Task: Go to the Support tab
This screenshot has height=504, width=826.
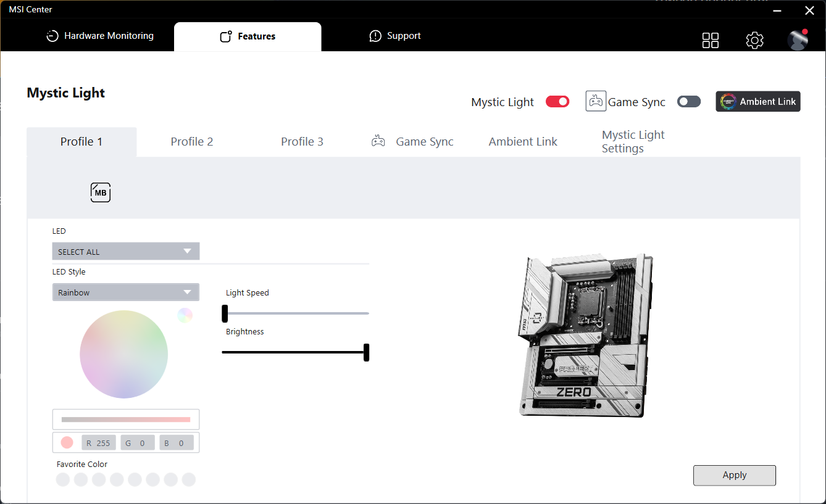Action: tap(395, 36)
